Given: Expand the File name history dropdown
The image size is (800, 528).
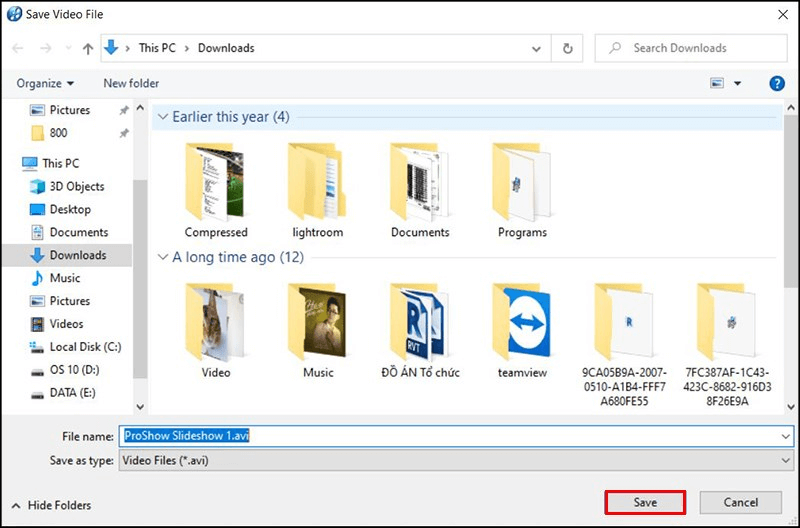Looking at the screenshot, I should tap(784, 436).
